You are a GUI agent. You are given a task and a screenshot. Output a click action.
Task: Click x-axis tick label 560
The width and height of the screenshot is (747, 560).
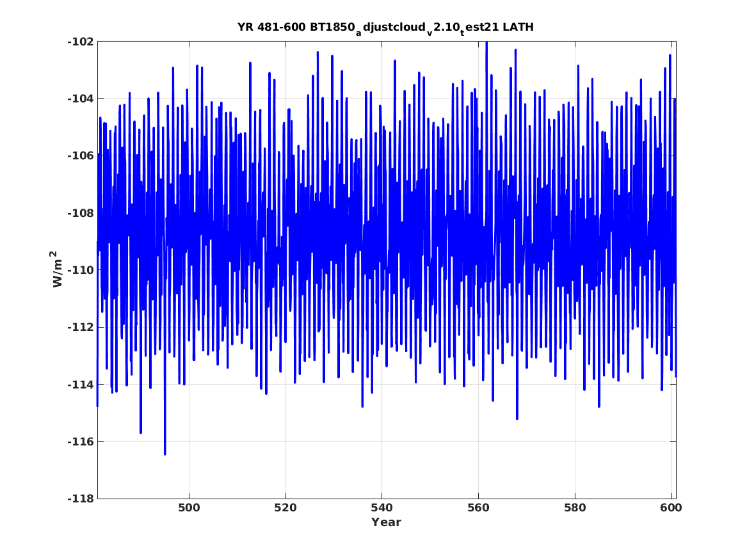(x=478, y=508)
